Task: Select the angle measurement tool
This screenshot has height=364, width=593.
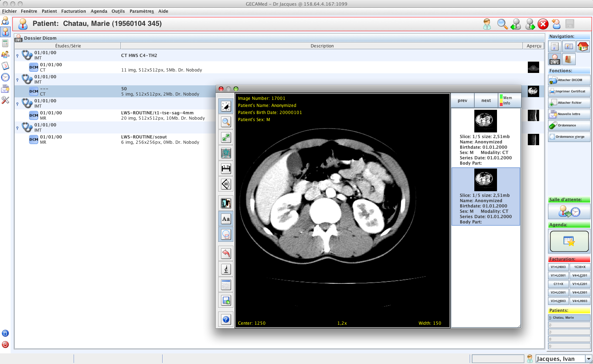Action: click(226, 184)
